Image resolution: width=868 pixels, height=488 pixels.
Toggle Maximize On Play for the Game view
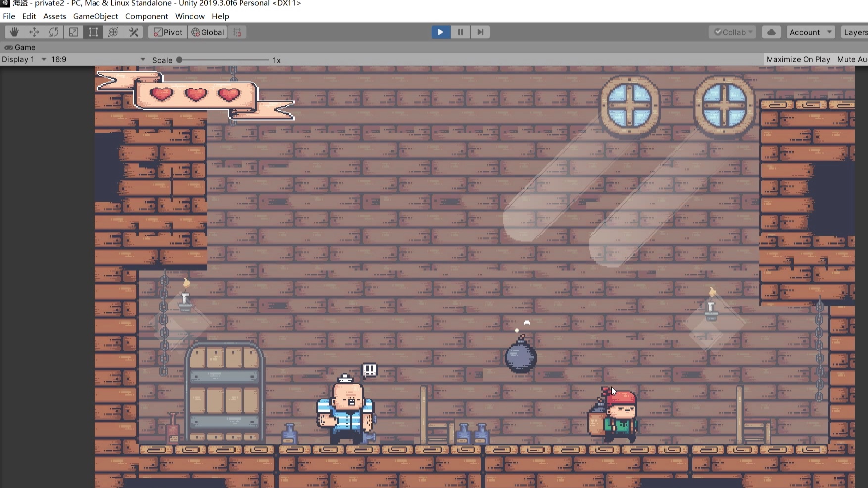pos(798,59)
